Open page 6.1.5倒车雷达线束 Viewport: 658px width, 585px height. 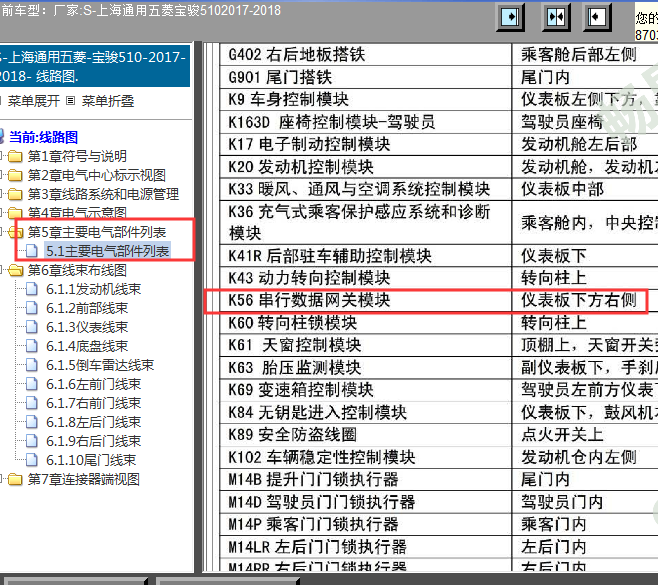pos(100,365)
